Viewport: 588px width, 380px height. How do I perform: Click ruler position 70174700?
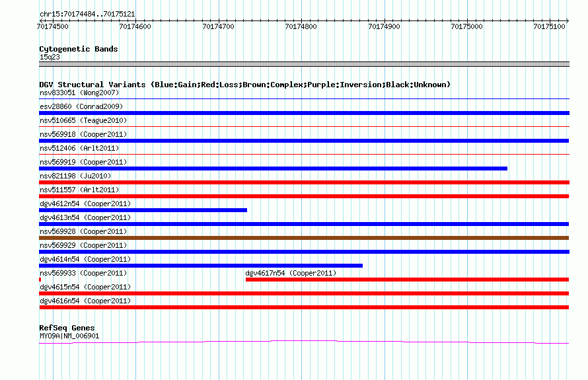(x=218, y=26)
